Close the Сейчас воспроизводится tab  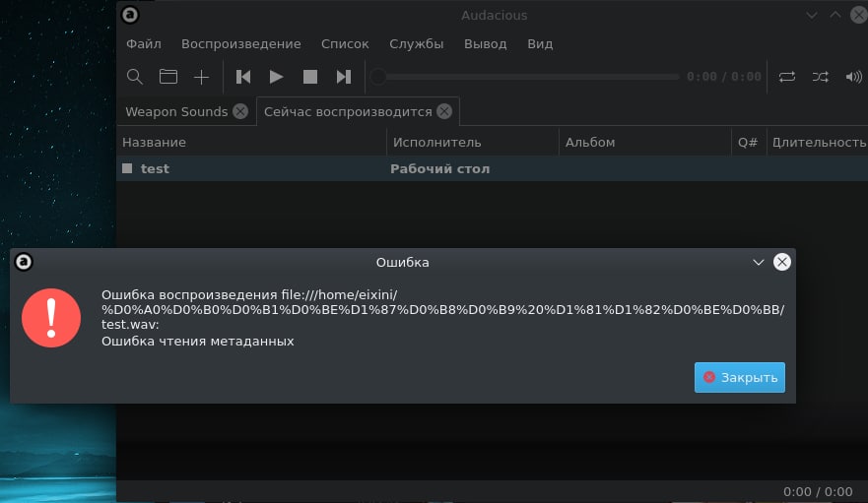(x=444, y=112)
